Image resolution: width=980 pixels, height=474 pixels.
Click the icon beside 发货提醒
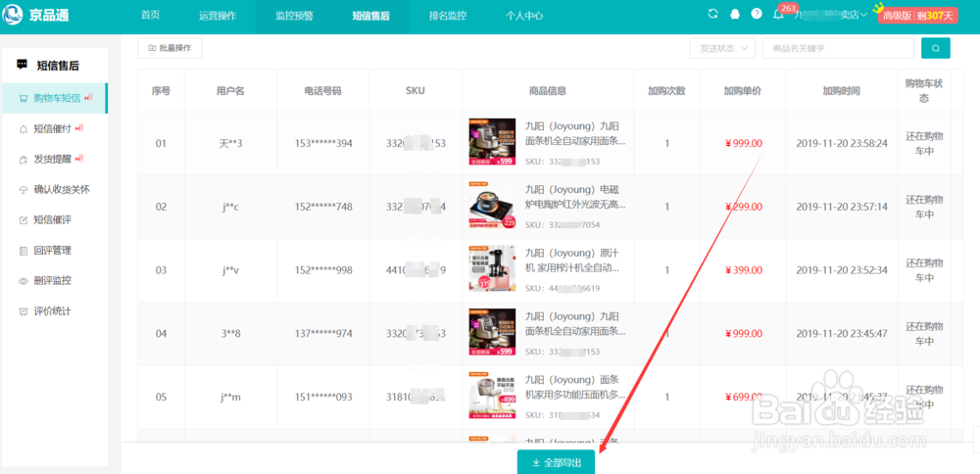tap(24, 160)
